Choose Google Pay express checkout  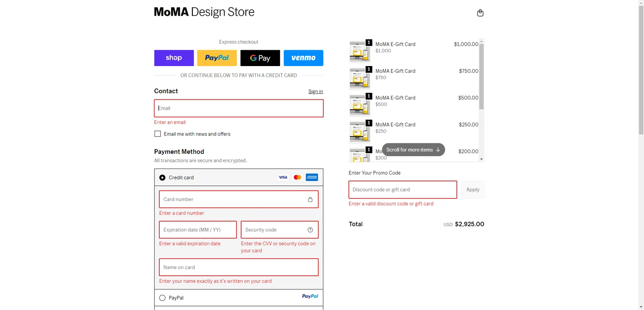260,58
